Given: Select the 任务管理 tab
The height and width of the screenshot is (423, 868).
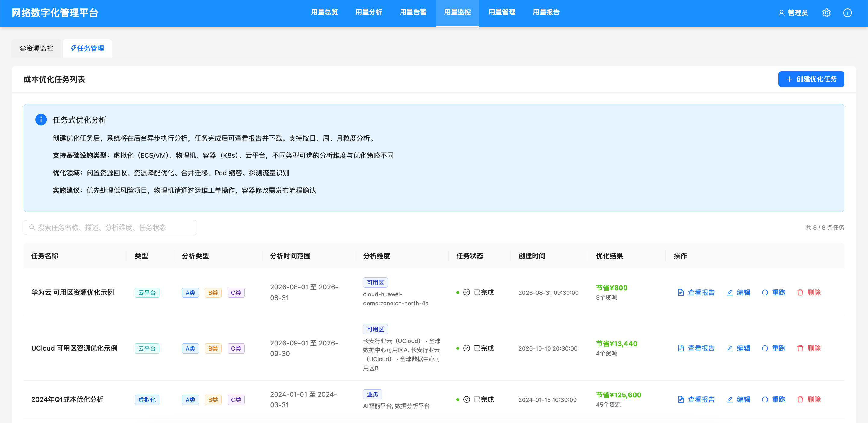Looking at the screenshot, I should 87,48.
